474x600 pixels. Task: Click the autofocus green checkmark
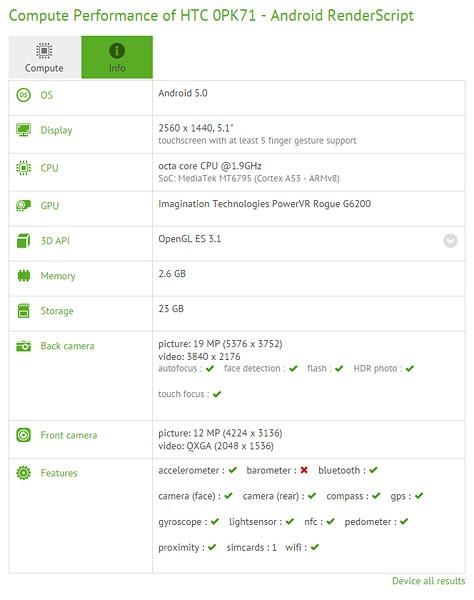coord(210,368)
